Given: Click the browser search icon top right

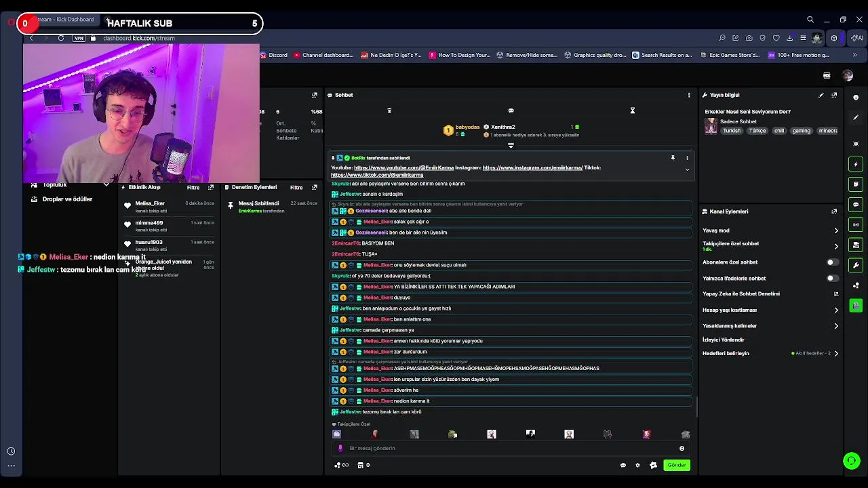Looking at the screenshot, I should tap(810, 20).
